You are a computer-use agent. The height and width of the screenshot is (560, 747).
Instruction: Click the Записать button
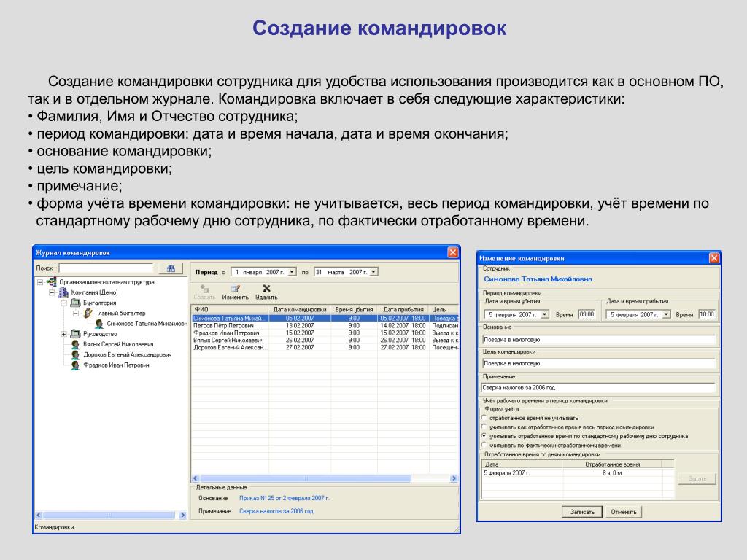[582, 512]
